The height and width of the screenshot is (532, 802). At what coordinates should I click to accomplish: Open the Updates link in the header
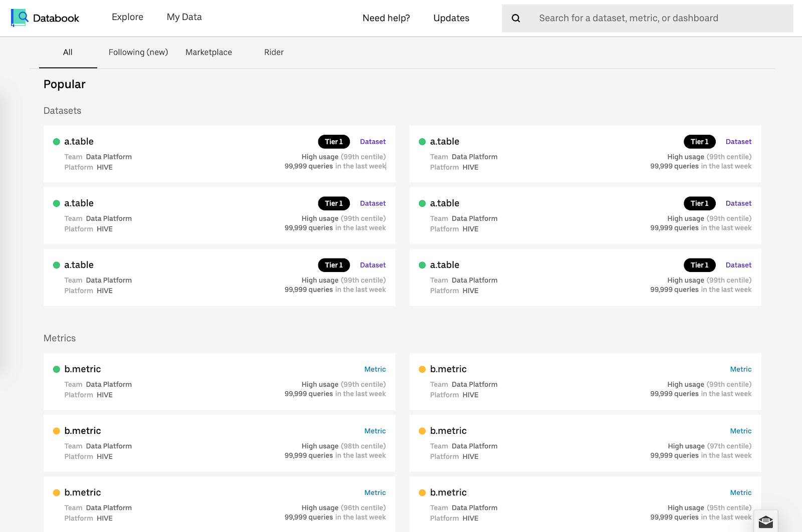click(451, 18)
